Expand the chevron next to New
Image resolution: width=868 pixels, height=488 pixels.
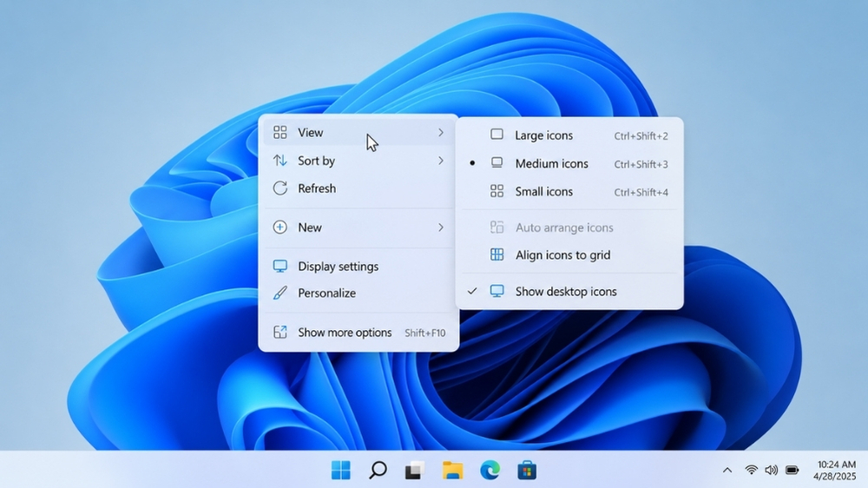tap(441, 228)
